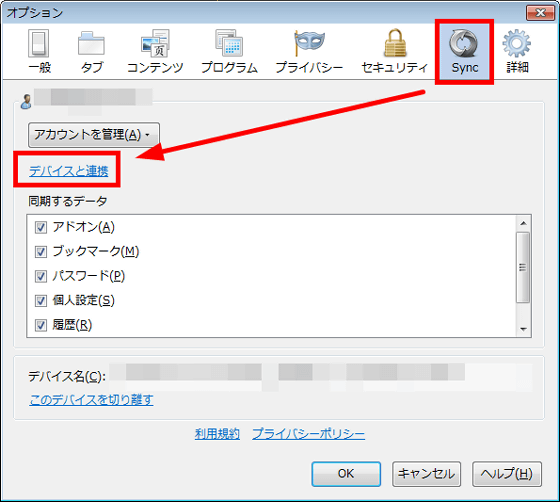560x502 pixels.
Task: Close the オプション dialog window
Action: click(x=540, y=13)
